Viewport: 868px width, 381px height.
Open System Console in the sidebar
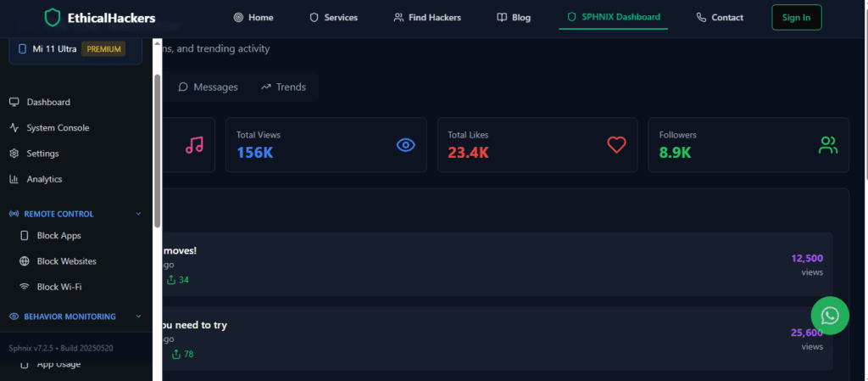pyautogui.click(x=49, y=128)
